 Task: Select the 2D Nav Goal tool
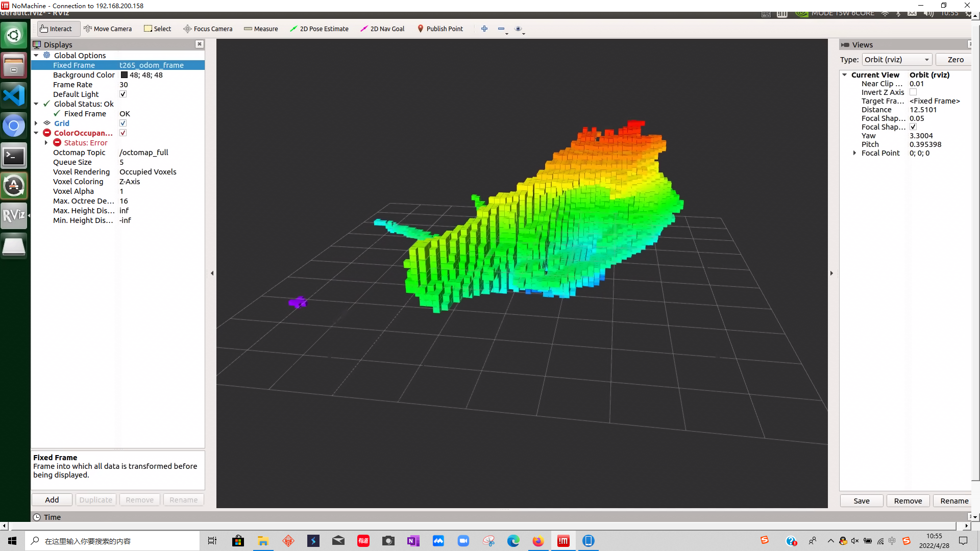[382, 29]
